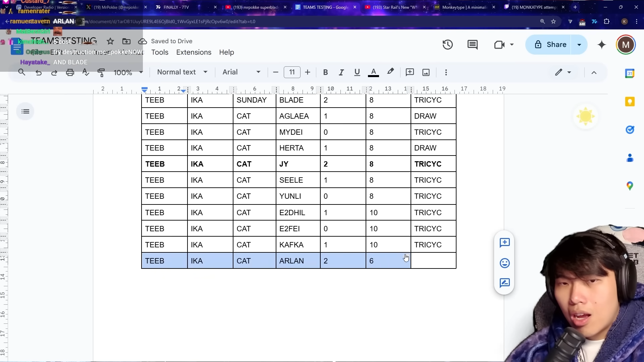
Task: Show all comments panel
Action: tap(472, 45)
